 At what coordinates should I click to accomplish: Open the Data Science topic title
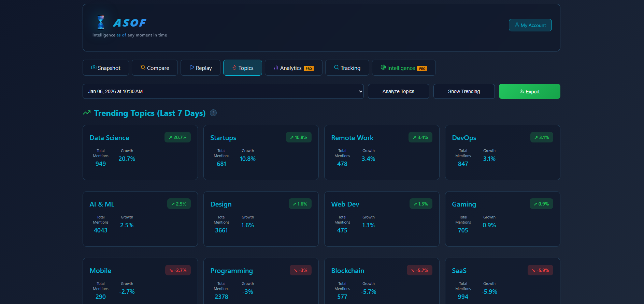coord(109,138)
